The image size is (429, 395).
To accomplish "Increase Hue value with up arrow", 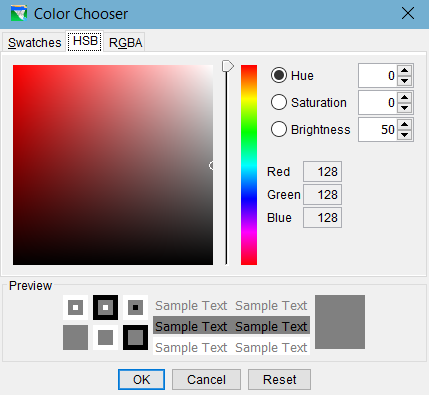I will (405, 70).
